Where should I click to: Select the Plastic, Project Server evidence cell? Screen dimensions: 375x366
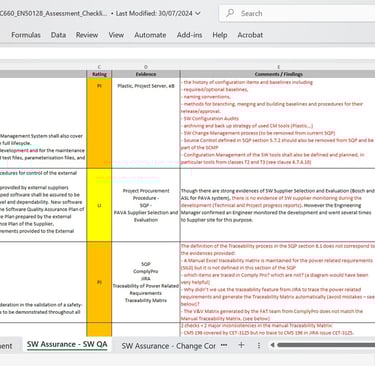pyautogui.click(x=146, y=123)
